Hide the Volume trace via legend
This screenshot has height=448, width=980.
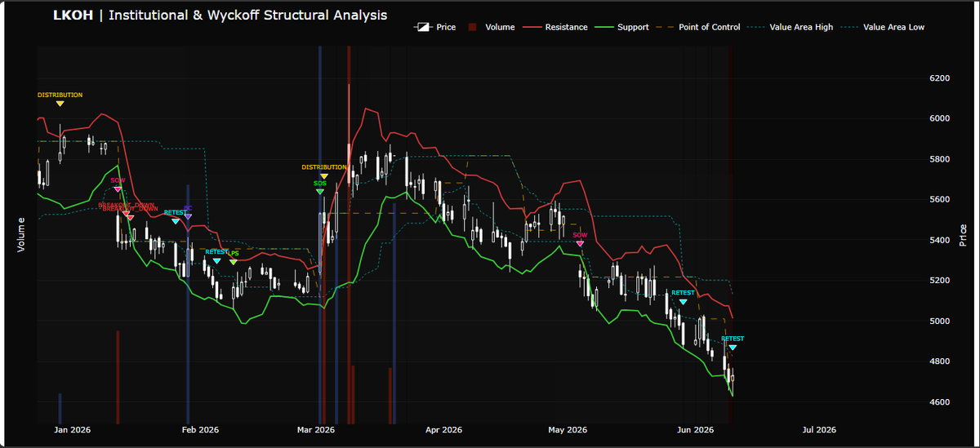(491, 27)
